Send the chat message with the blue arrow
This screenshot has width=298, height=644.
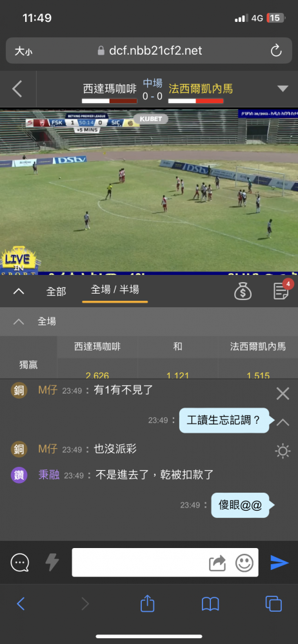(x=279, y=562)
